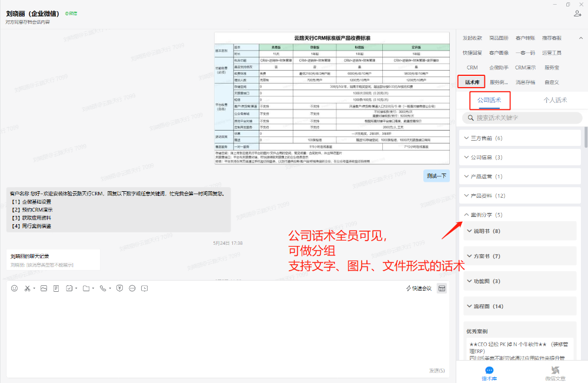588x383 pixels.
Task: Click the green 微信 badge beside name
Action: pos(71,14)
